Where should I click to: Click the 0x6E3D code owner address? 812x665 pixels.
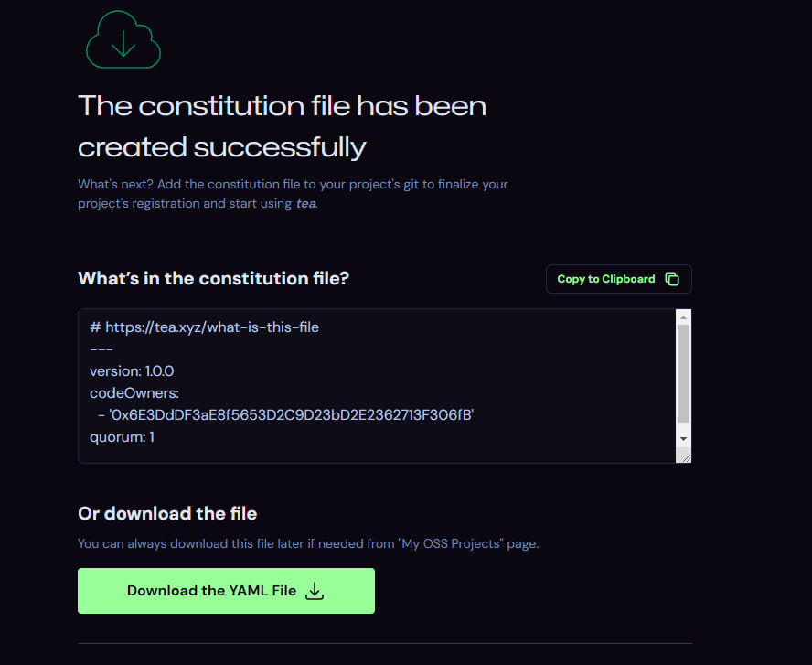[x=291, y=415]
